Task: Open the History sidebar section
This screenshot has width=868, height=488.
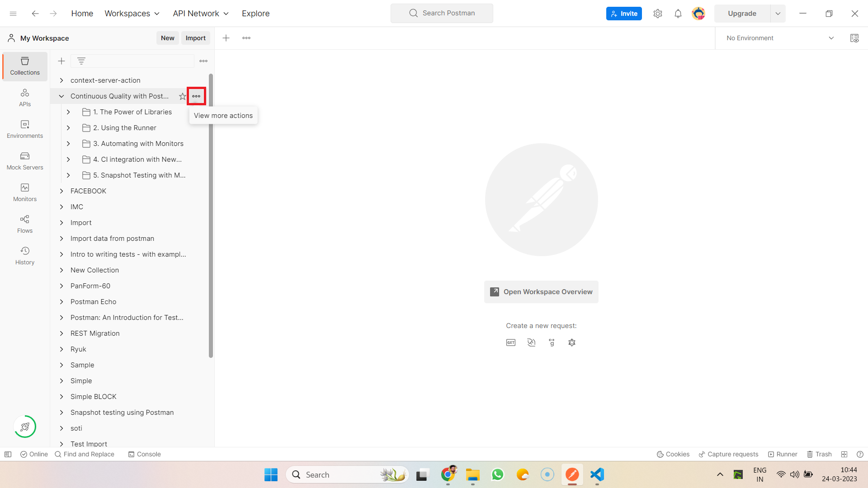Action: [25, 256]
